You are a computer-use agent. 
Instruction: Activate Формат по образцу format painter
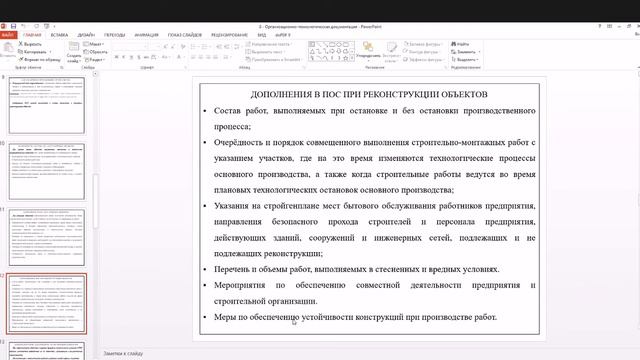(39, 60)
